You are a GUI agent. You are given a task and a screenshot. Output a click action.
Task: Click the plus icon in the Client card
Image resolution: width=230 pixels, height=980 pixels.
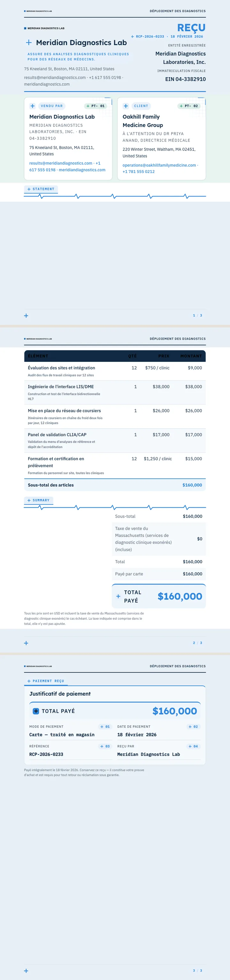pos(126,106)
